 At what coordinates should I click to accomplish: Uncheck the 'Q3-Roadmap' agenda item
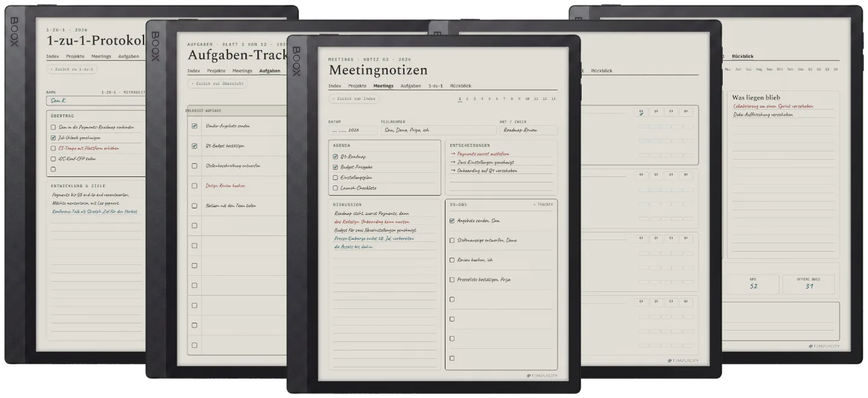coord(335,157)
